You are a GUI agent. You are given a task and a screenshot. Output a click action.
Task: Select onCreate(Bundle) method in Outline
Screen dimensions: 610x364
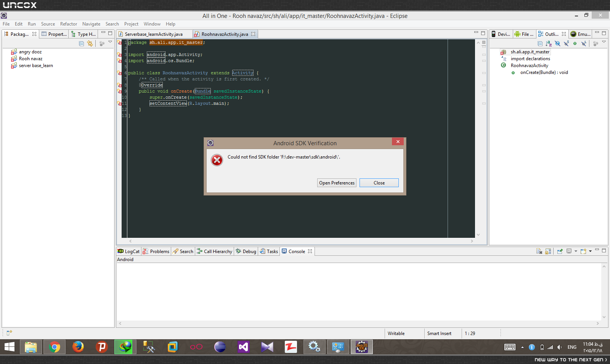(x=544, y=72)
